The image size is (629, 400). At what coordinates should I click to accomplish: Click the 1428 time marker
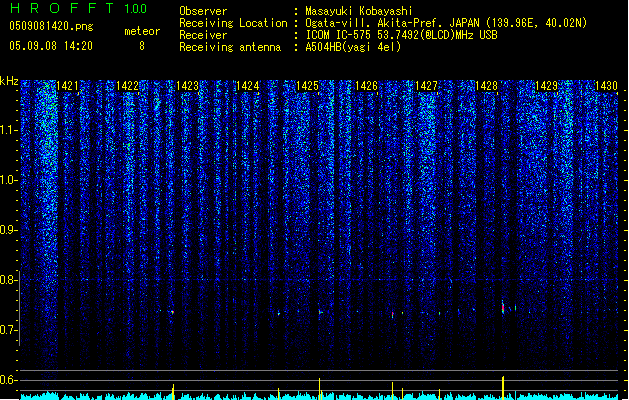pyautogui.click(x=487, y=86)
